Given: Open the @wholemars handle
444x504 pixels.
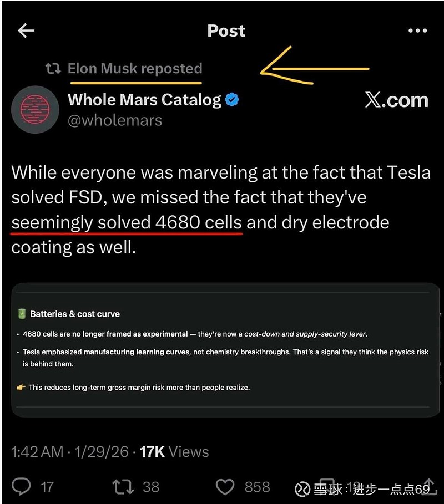Looking at the screenshot, I should 115,120.
